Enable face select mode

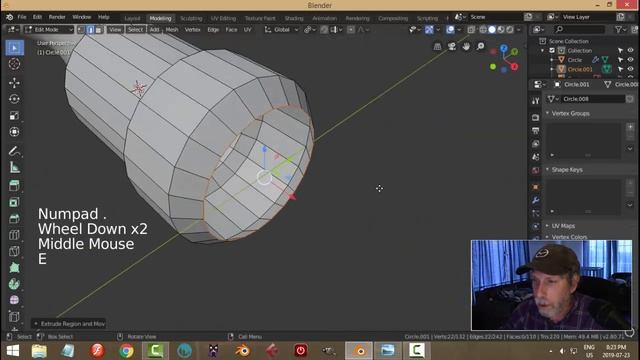[99, 30]
